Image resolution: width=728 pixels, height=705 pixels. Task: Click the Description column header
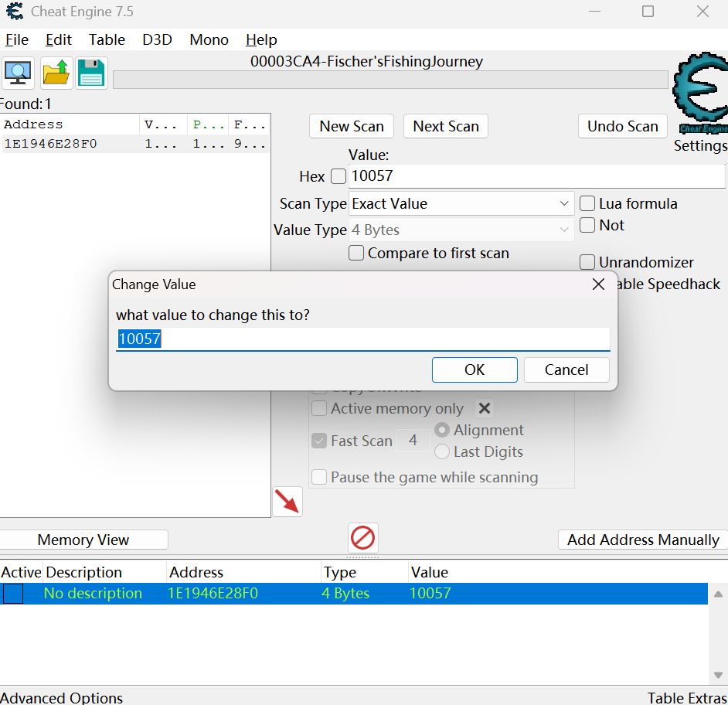point(104,572)
